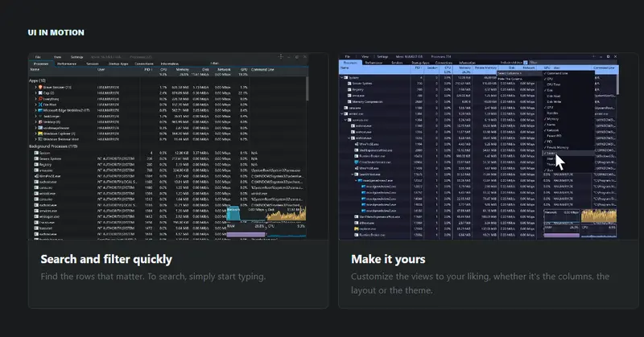Select the Apps (10) group header
Image resolution: width=644 pixels, height=337 pixels.
37,81
